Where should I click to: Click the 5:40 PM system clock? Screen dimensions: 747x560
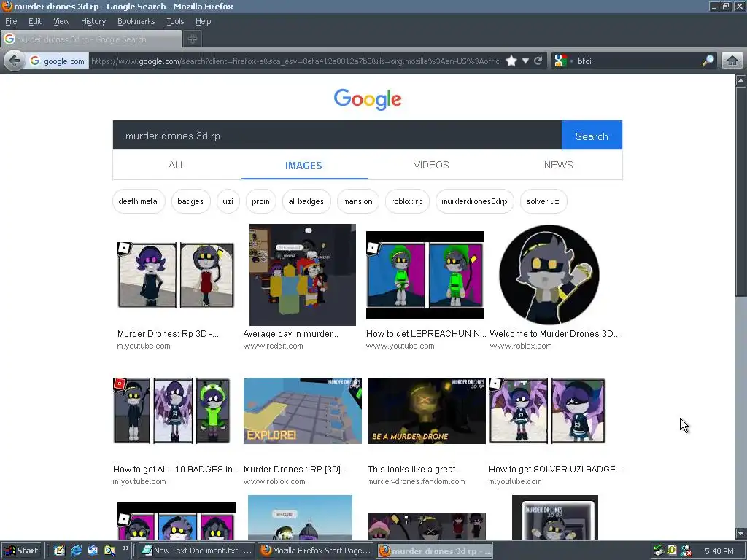pyautogui.click(x=719, y=551)
